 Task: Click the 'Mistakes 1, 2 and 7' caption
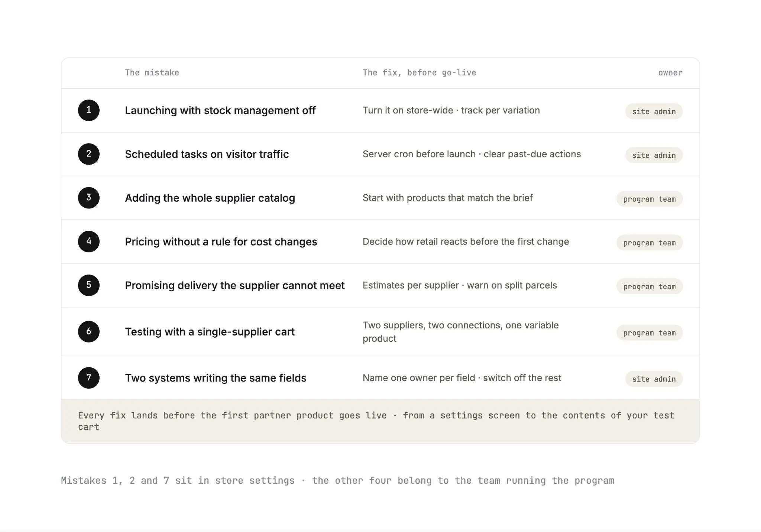point(337,481)
